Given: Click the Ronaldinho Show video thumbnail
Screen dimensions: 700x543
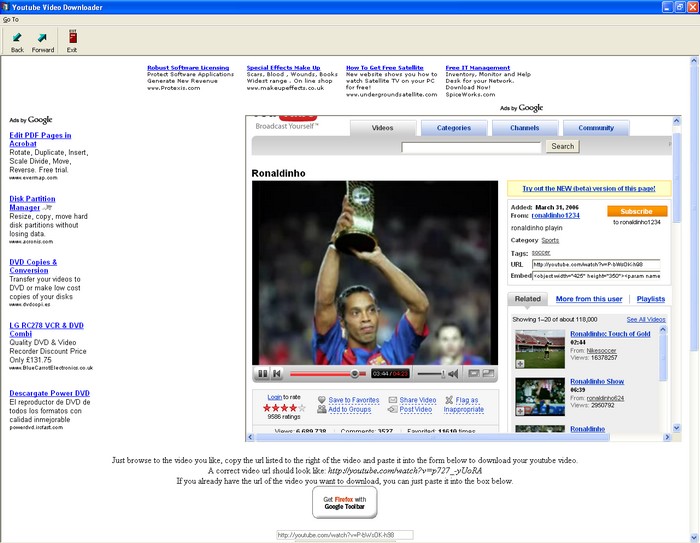Looking at the screenshot, I should click(540, 397).
